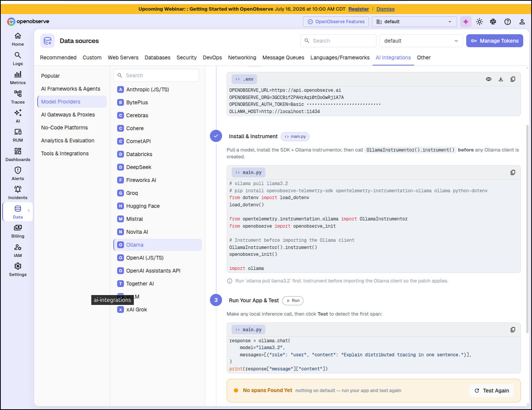The height and width of the screenshot is (410, 532).
Task: Select the Mistral provider
Action: [x=157, y=219]
